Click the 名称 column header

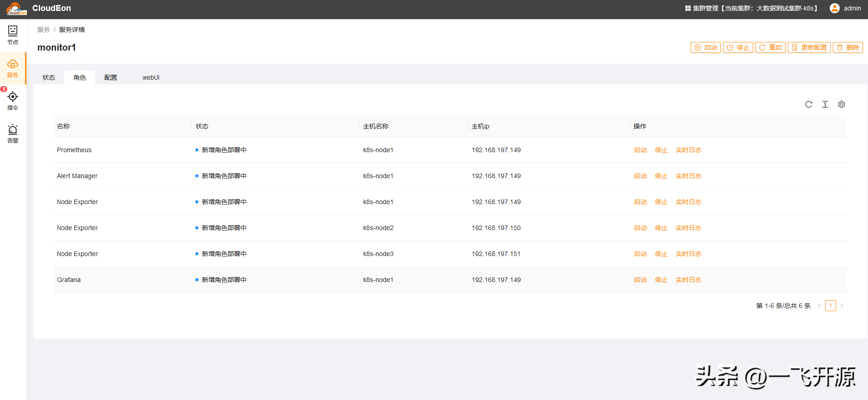(x=63, y=126)
